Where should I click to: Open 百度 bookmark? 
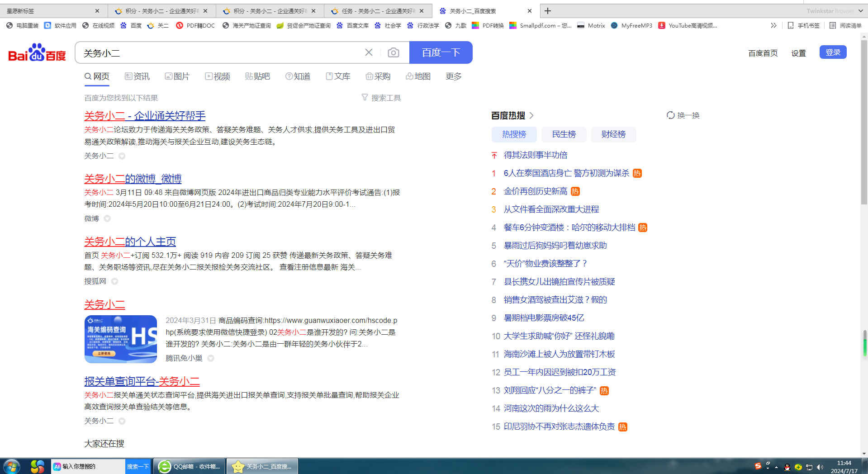point(131,26)
